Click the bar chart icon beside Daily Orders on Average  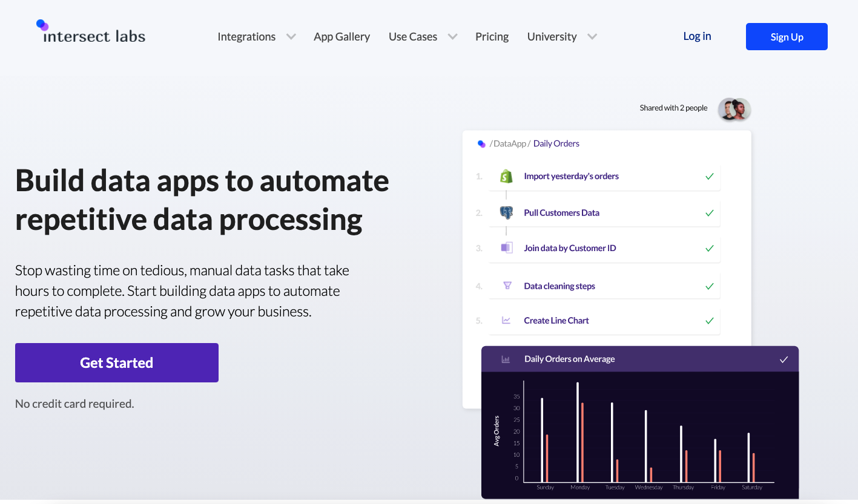pyautogui.click(x=506, y=359)
